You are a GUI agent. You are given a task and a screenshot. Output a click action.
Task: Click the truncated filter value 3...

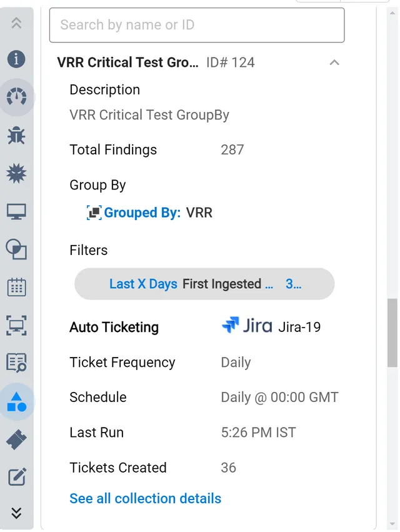294,284
